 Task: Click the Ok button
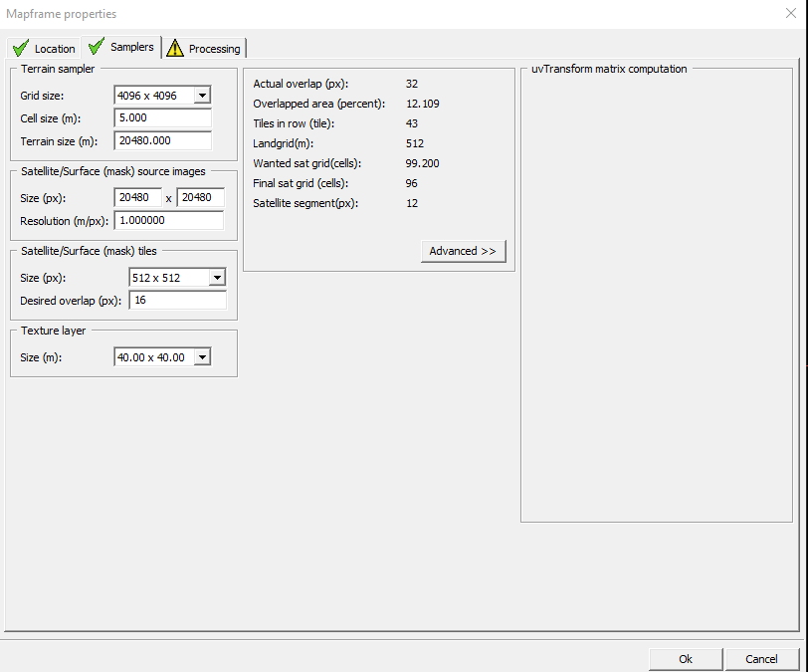tap(686, 659)
